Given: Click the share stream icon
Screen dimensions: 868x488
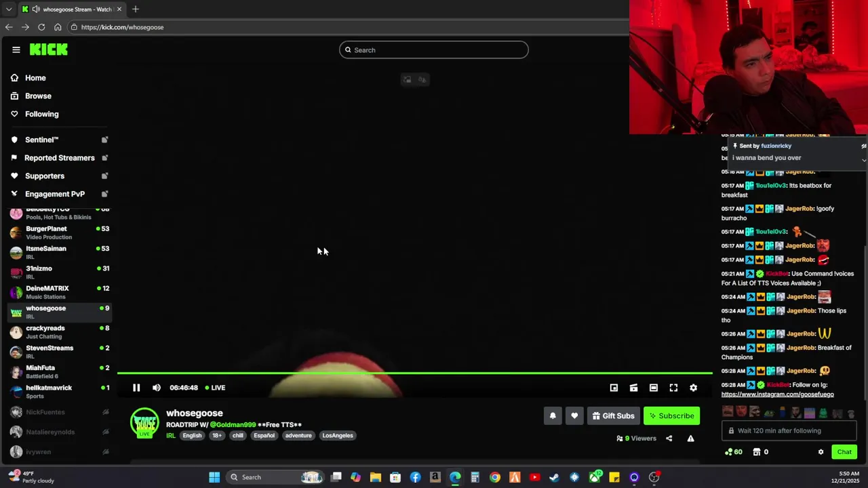Looking at the screenshot, I should (x=669, y=439).
